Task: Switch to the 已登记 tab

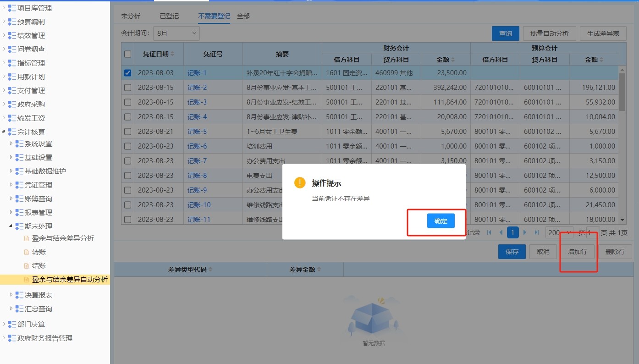Action: click(170, 16)
